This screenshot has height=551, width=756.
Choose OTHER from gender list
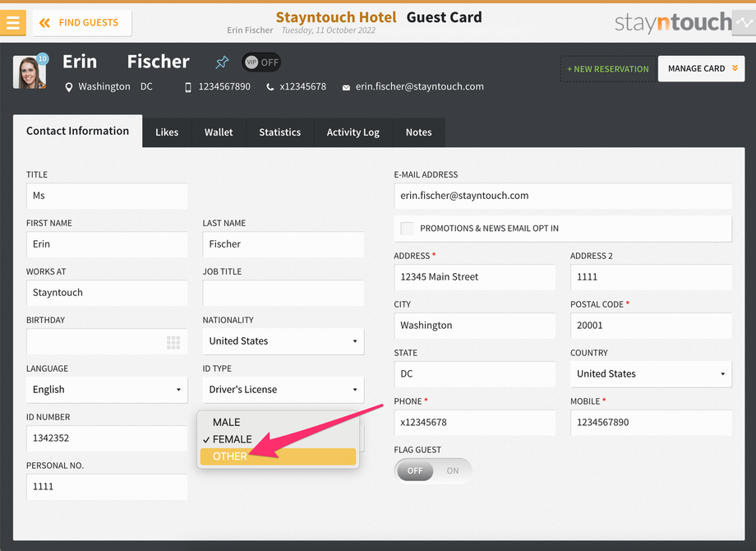coord(278,456)
